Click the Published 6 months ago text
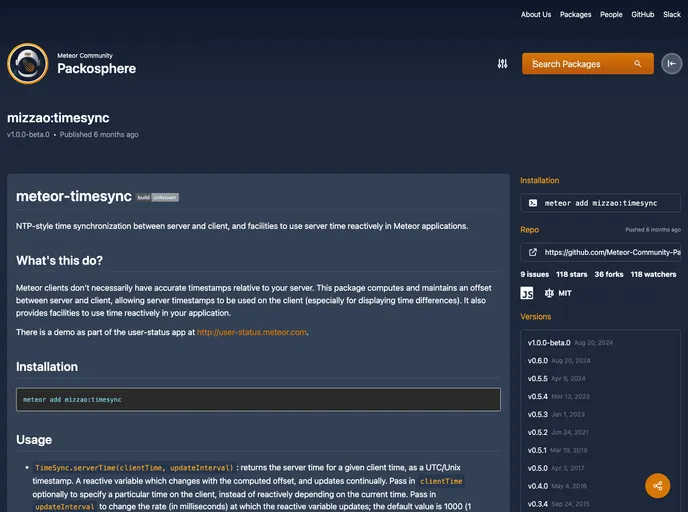Image resolution: width=688 pixels, height=512 pixels. [99, 135]
